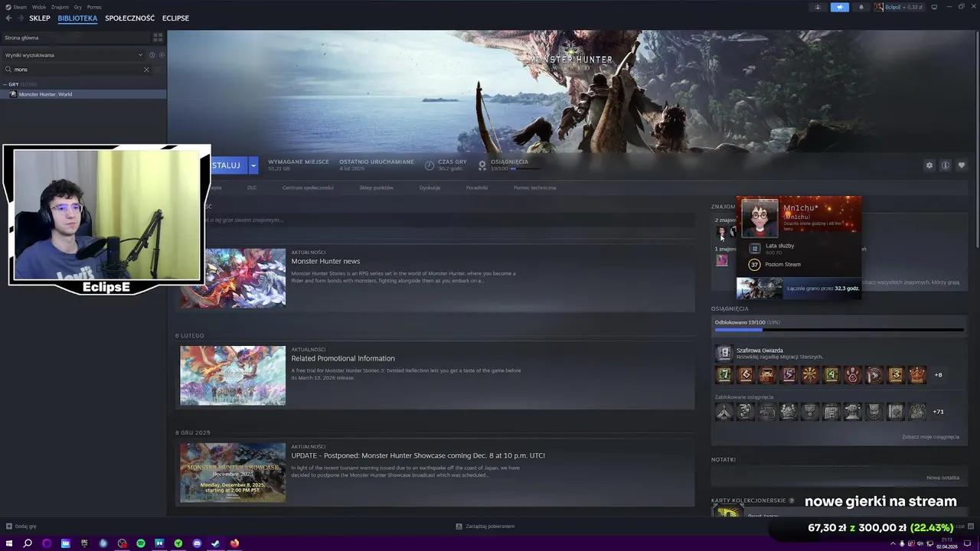Clear the library search field

[146, 70]
